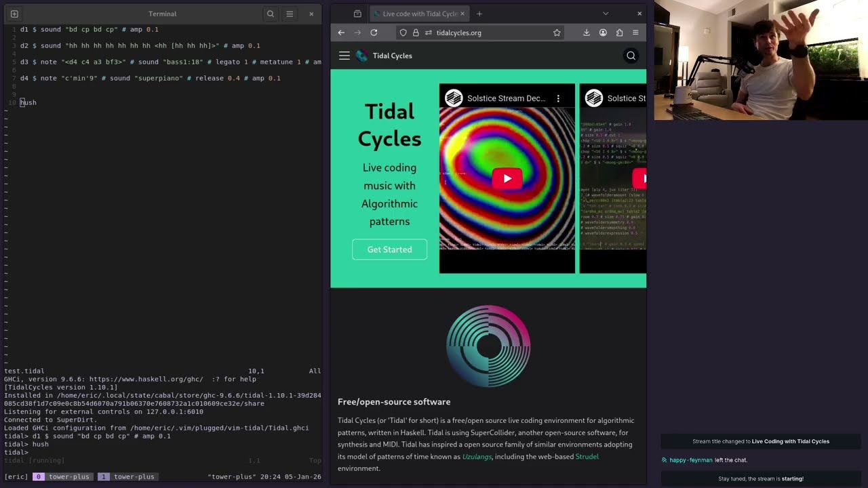Open the Firefox application menu

(x=635, y=33)
